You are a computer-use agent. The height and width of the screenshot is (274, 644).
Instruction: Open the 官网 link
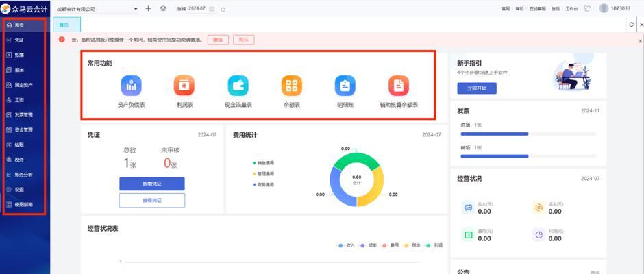pyautogui.click(x=506, y=9)
